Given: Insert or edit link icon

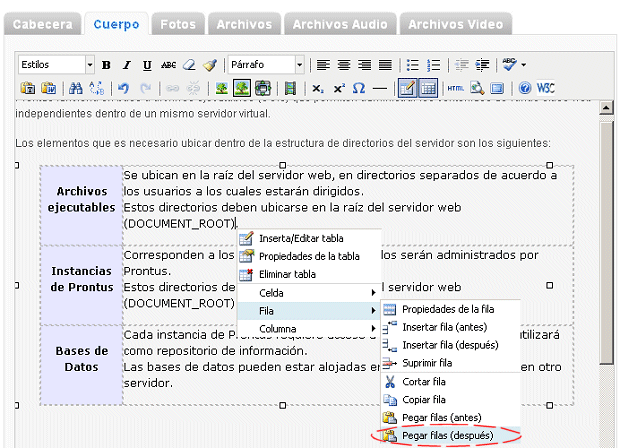Looking at the screenshot, I should [172, 88].
